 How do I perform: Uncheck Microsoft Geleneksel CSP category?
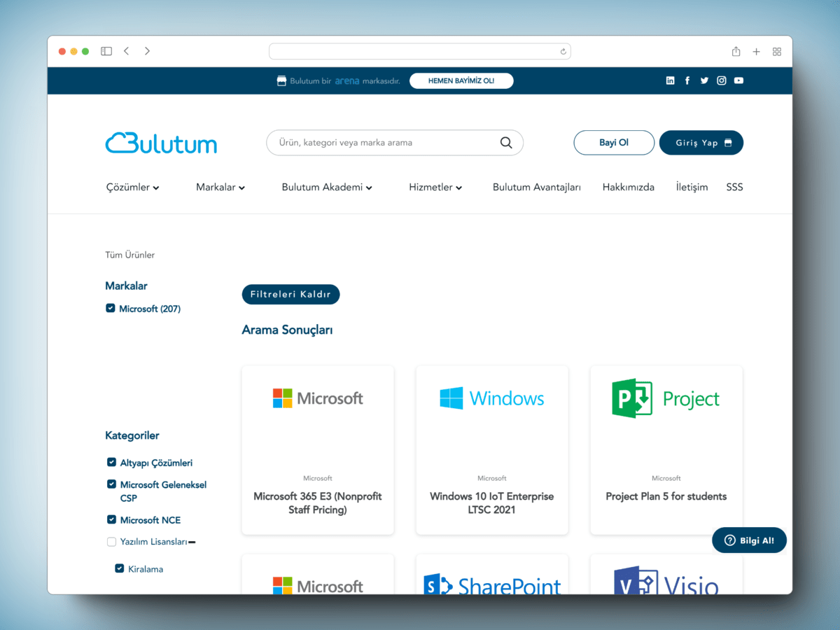tap(111, 484)
